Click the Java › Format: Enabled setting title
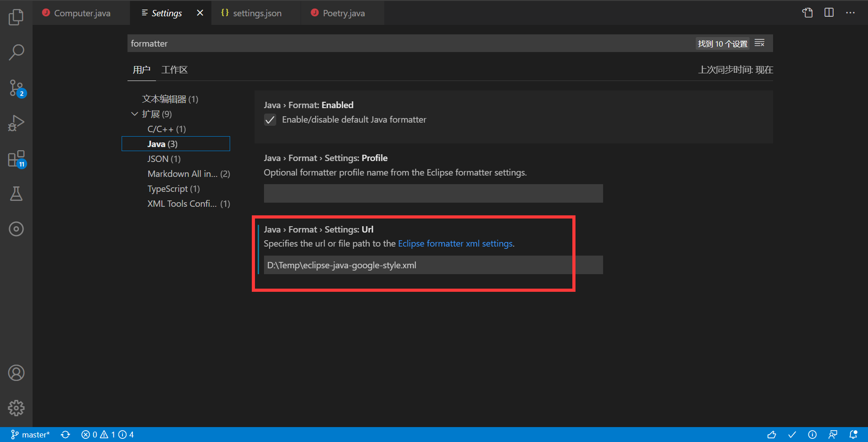Screen dimensions: 868x442 (309, 105)
